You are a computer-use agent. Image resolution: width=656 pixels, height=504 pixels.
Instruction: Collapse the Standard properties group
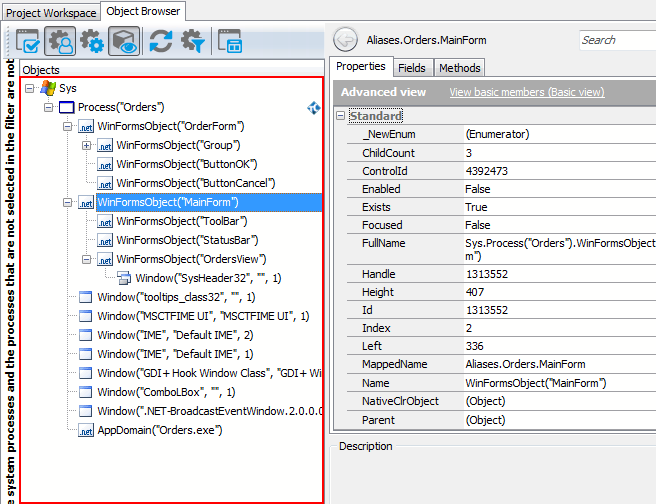[341, 116]
